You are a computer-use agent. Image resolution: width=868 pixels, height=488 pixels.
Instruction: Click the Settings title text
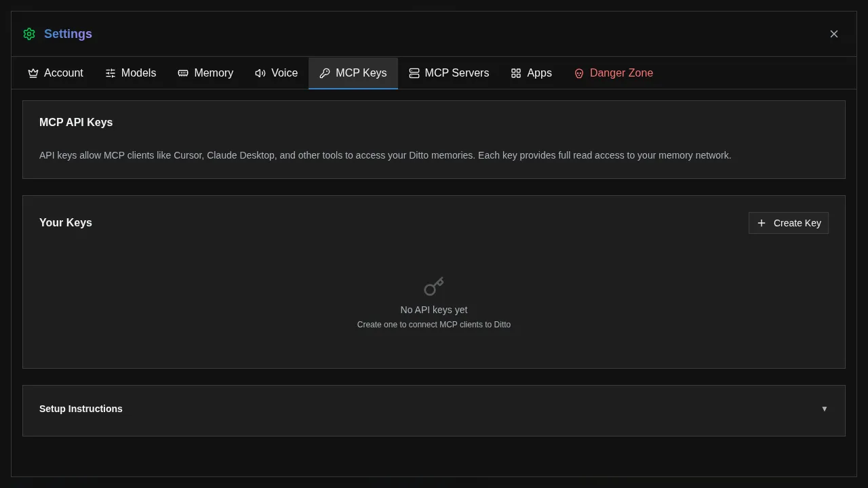68,33
